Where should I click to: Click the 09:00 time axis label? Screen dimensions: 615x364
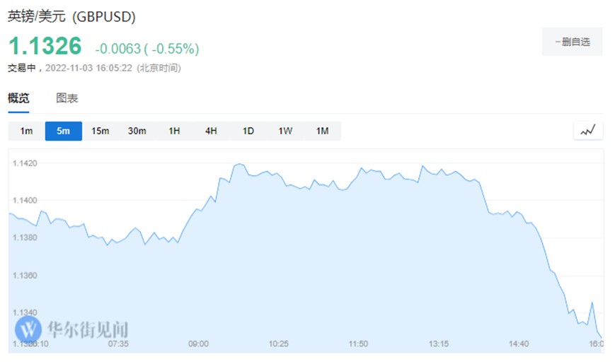point(198,344)
